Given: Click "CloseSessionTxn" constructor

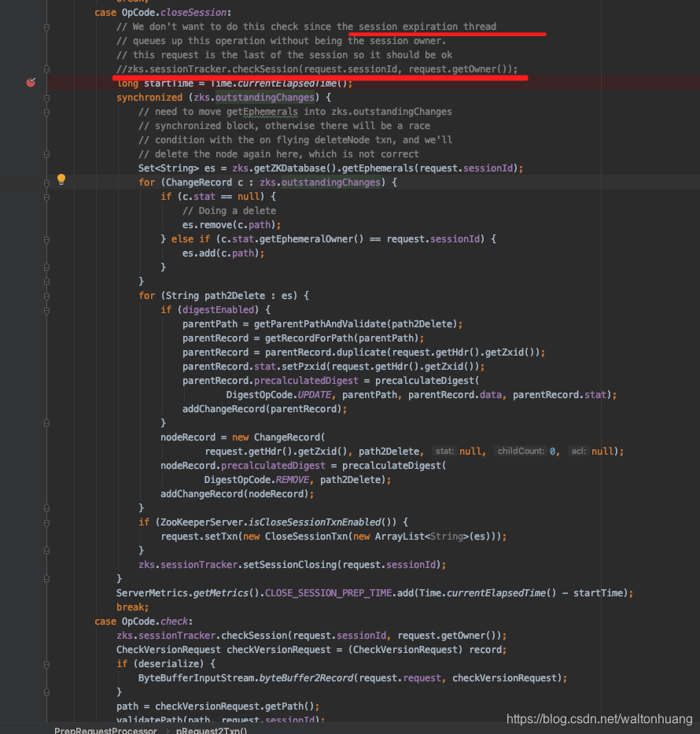Looking at the screenshot, I should click(306, 537).
